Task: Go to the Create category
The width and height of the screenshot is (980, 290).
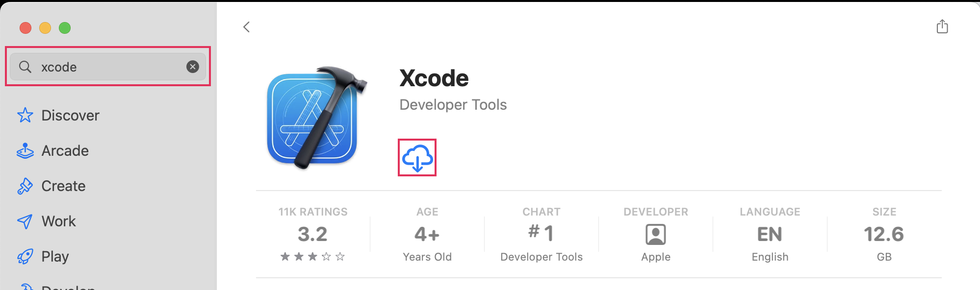Action: (x=63, y=186)
